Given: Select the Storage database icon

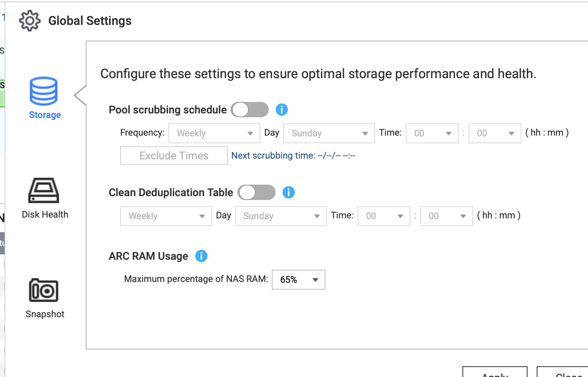Looking at the screenshot, I should point(44,91).
